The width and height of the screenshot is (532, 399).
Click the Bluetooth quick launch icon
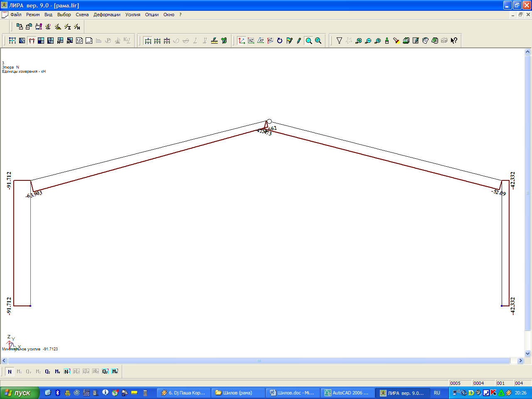click(58, 393)
